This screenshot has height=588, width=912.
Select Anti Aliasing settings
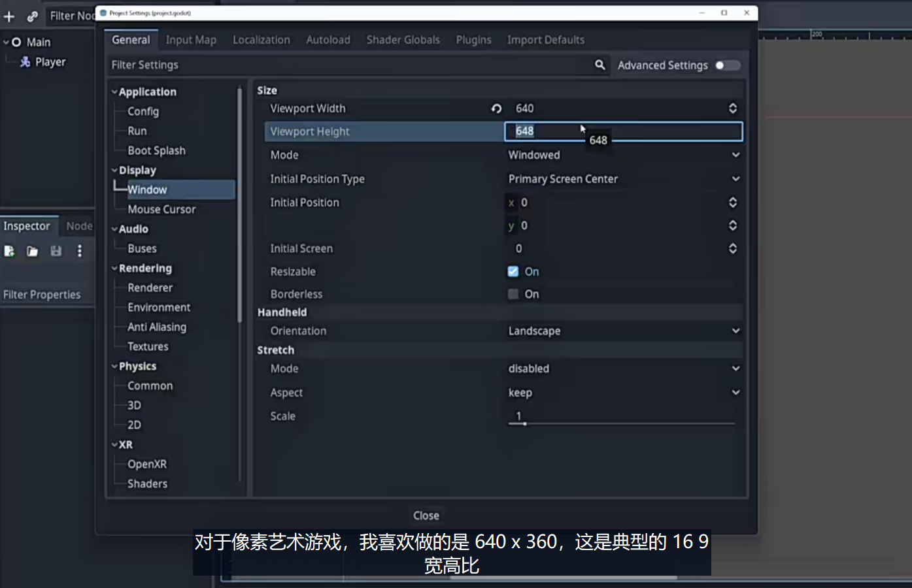157,327
